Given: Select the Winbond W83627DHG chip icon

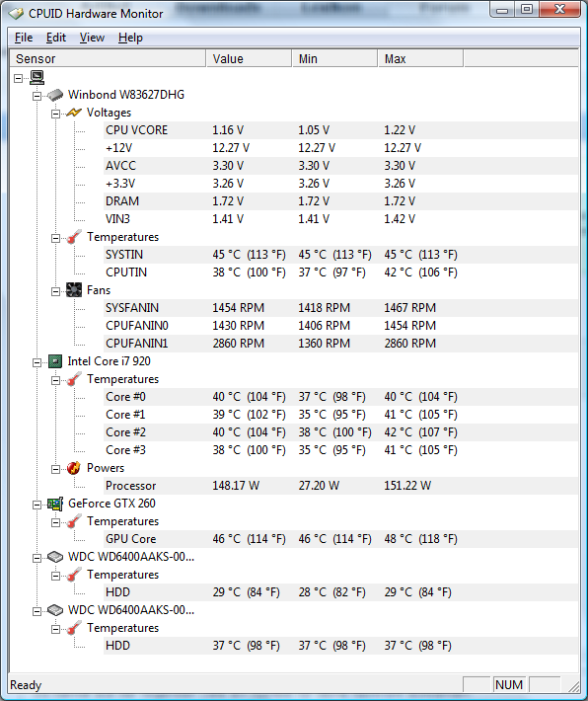Looking at the screenshot, I should (x=55, y=95).
